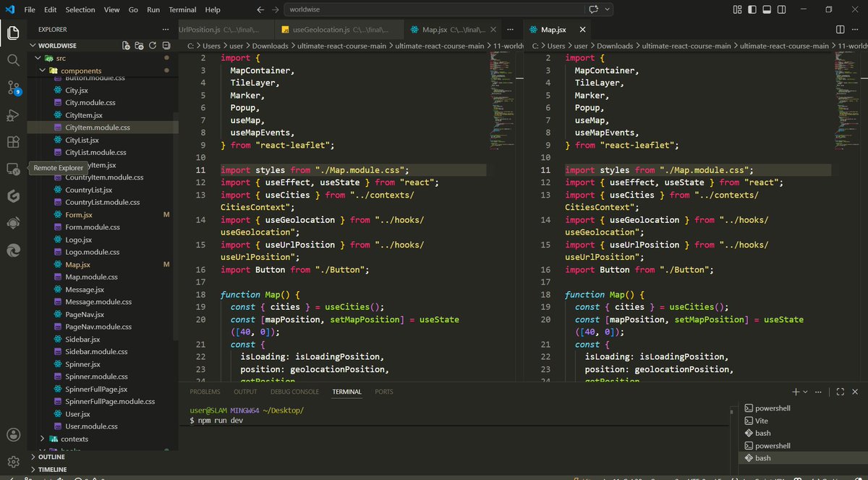The width and height of the screenshot is (868, 480).
Task: Open SpinnerFullPage.jsx in Explorer
Action: [x=96, y=389]
